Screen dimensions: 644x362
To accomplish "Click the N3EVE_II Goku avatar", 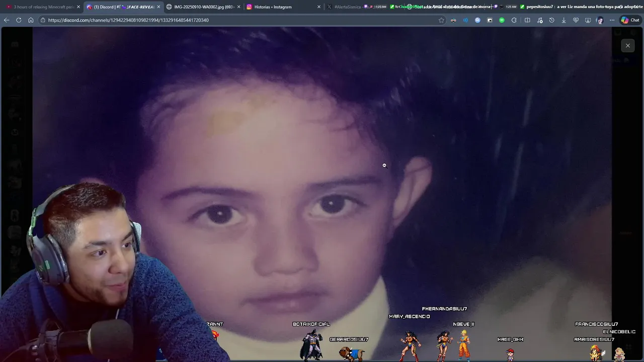I will click(x=463, y=345).
